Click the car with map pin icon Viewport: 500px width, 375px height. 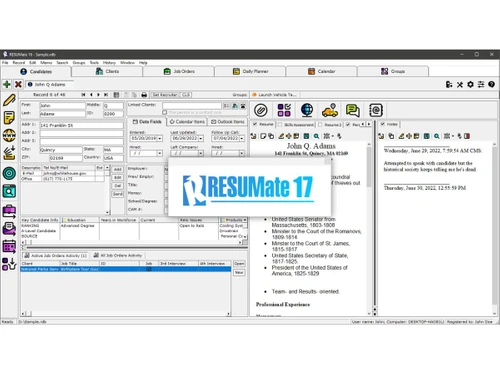click(330, 110)
